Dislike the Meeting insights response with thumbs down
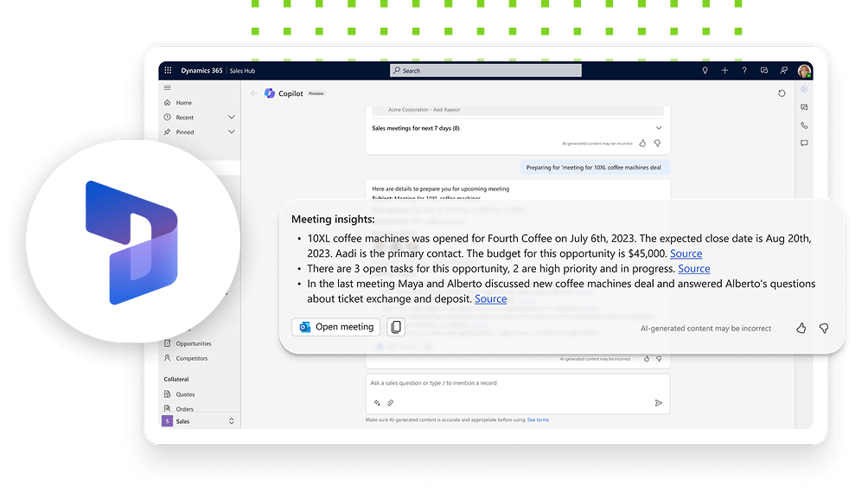The height and width of the screenshot is (493, 868). 824,329
